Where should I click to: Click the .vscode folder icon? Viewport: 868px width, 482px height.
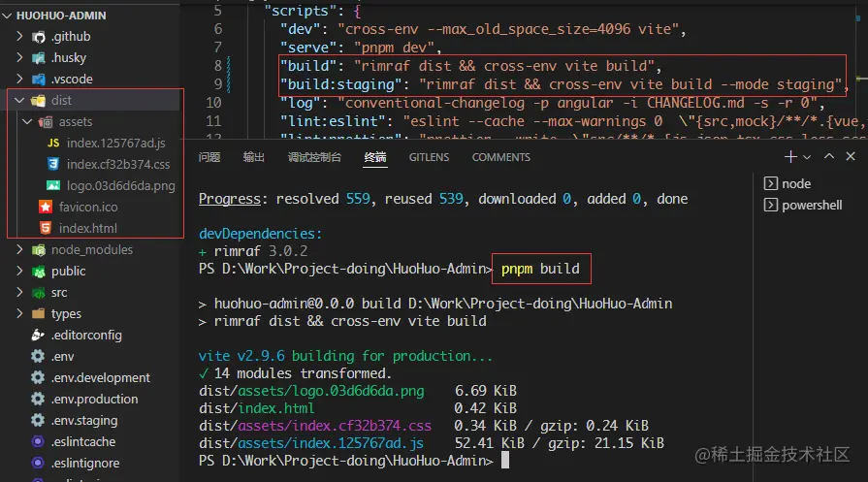(x=38, y=80)
